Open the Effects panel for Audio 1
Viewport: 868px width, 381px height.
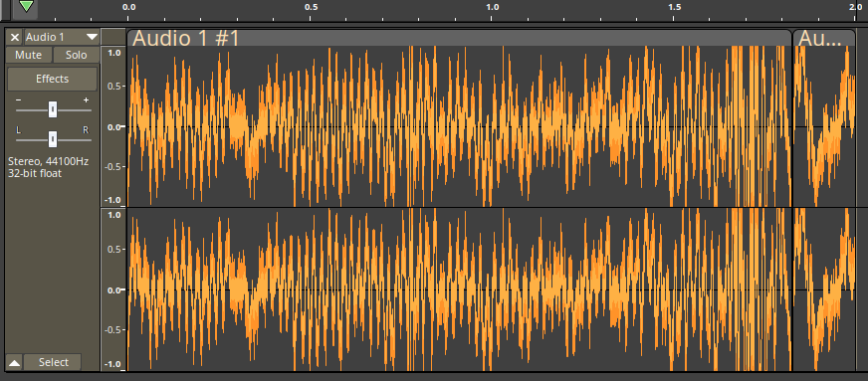52,79
